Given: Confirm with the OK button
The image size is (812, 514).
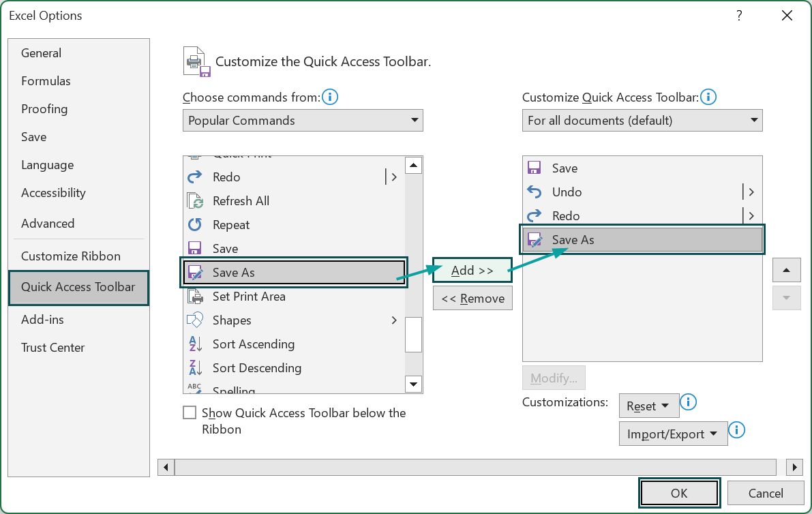Looking at the screenshot, I should 679,493.
